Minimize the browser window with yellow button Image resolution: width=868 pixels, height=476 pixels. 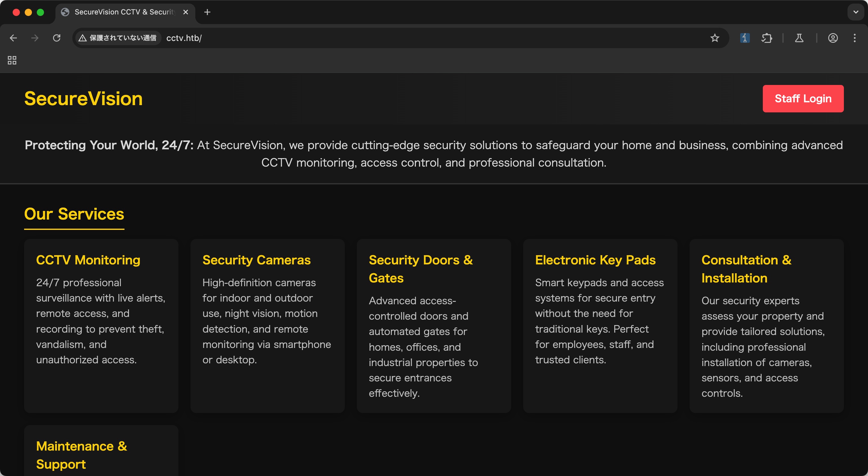[x=28, y=12]
